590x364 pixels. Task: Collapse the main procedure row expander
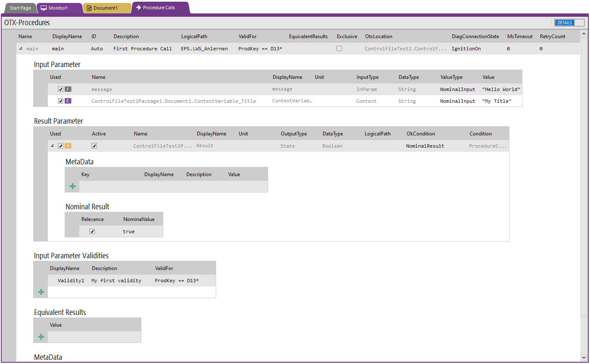pos(20,48)
